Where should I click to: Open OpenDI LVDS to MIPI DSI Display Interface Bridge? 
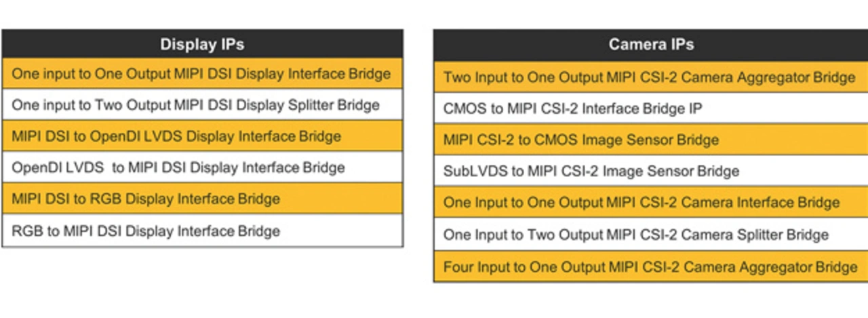tap(202, 167)
